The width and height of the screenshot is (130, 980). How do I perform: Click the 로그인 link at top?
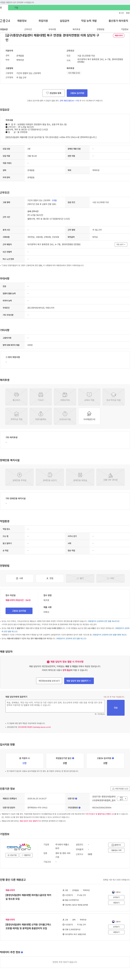[x=121, y=13]
